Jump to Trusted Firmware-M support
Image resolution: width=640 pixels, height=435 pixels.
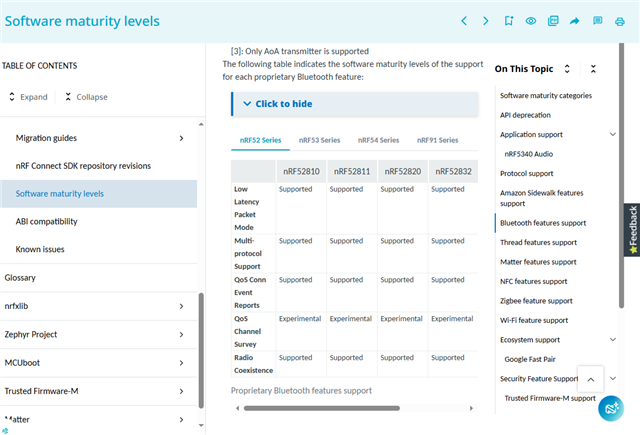coord(550,398)
